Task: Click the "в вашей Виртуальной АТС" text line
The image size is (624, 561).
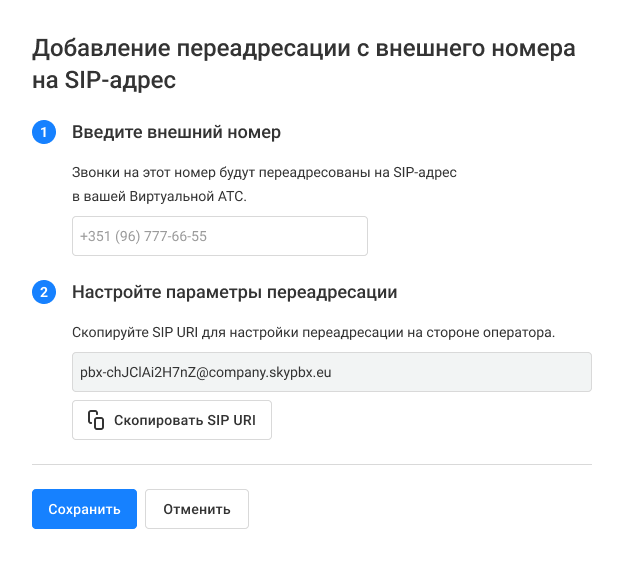Action: pos(159,196)
